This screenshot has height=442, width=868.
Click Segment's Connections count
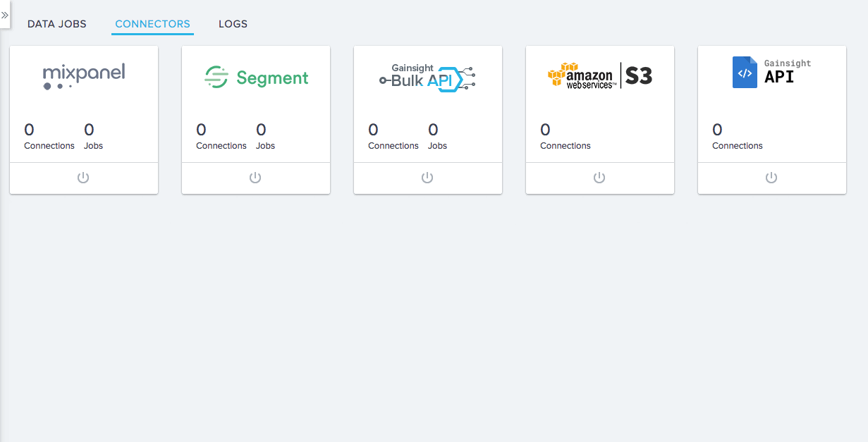point(201,130)
